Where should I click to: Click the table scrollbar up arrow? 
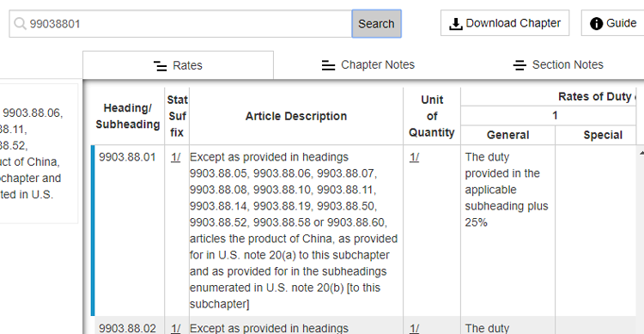coord(641,153)
